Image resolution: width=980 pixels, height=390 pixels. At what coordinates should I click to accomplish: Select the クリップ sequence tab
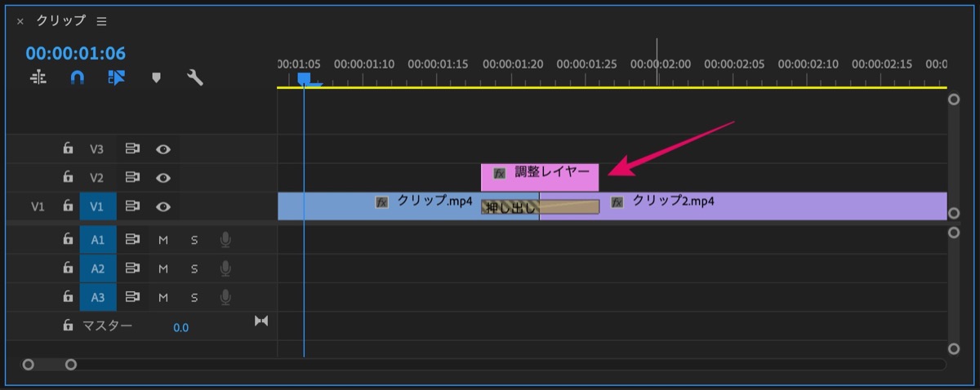click(x=61, y=20)
